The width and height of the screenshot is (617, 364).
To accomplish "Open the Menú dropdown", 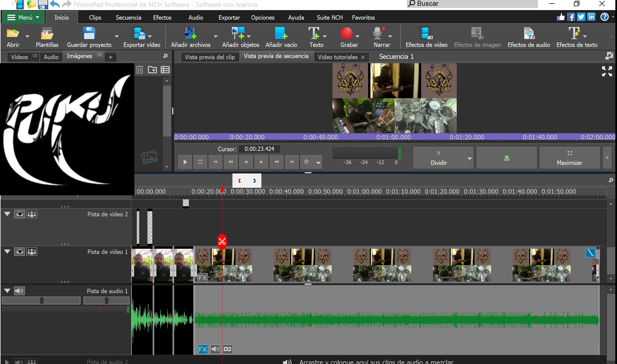I will pyautogui.click(x=23, y=17).
